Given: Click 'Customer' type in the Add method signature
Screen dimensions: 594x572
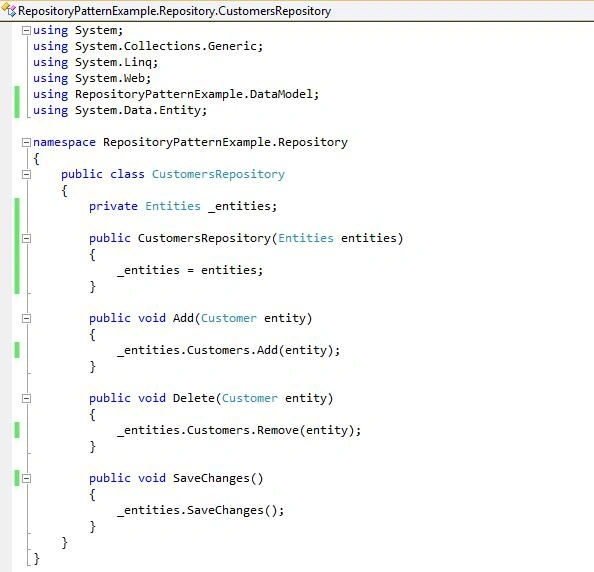Looking at the screenshot, I should 229,319.
